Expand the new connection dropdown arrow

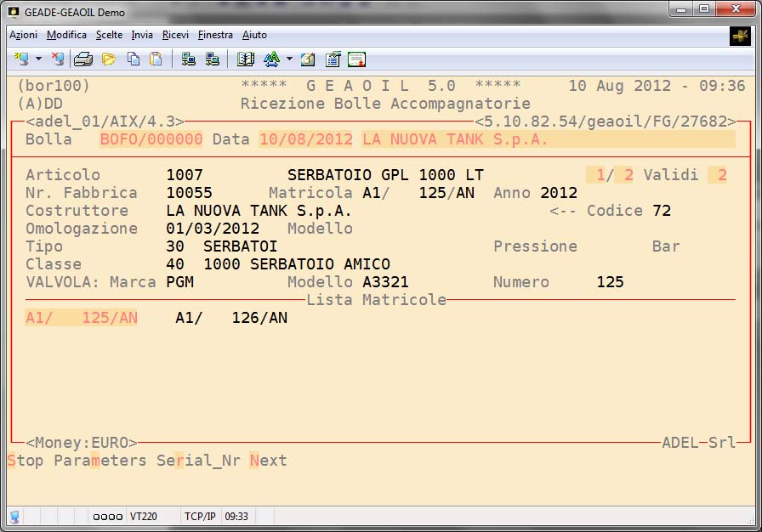pyautogui.click(x=38, y=59)
